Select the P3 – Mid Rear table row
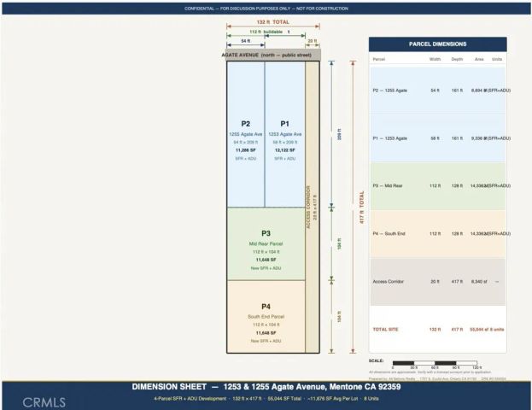Viewport: 532px width, 410px height. pos(438,185)
